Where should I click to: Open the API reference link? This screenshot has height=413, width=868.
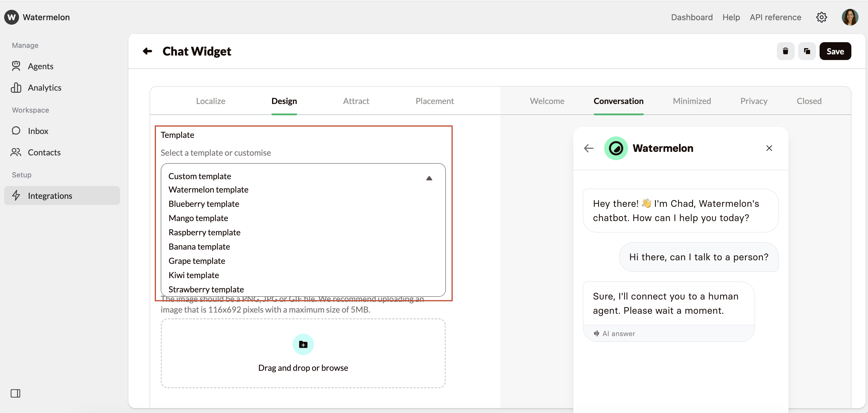point(775,17)
